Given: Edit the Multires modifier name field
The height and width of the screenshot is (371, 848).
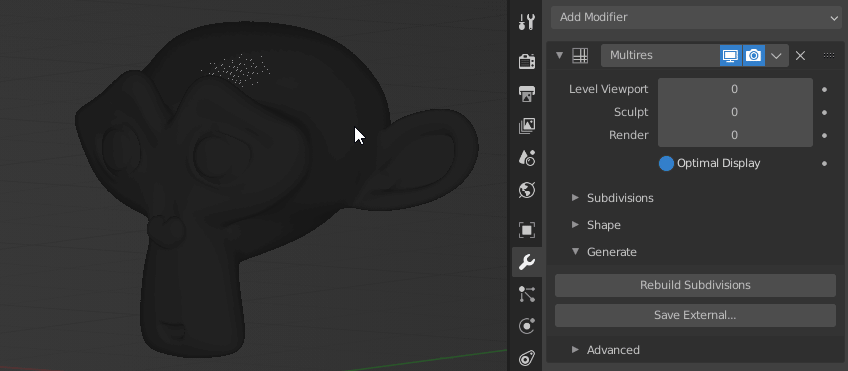Looking at the screenshot, I should (660, 56).
